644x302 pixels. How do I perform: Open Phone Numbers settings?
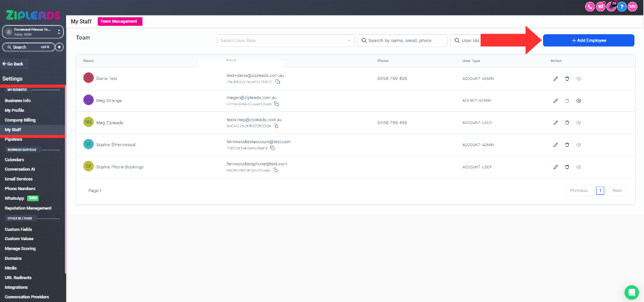pyautogui.click(x=20, y=188)
